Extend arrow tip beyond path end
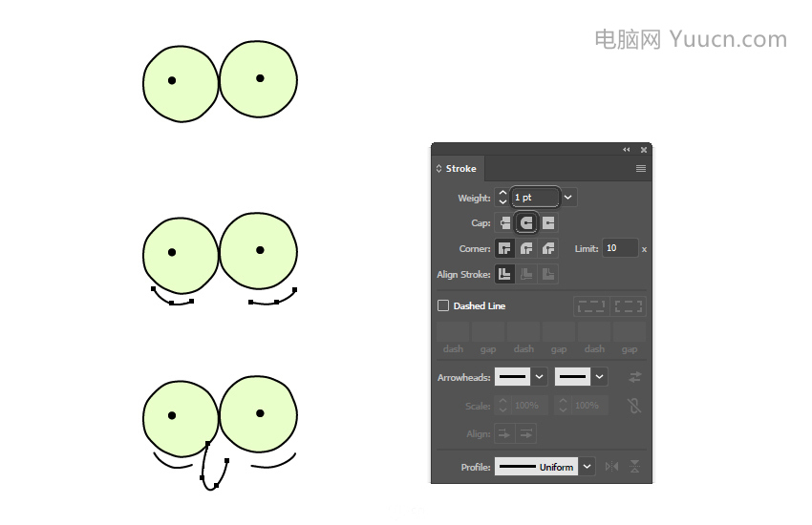Screen dimensions: 812x525 coord(504,433)
